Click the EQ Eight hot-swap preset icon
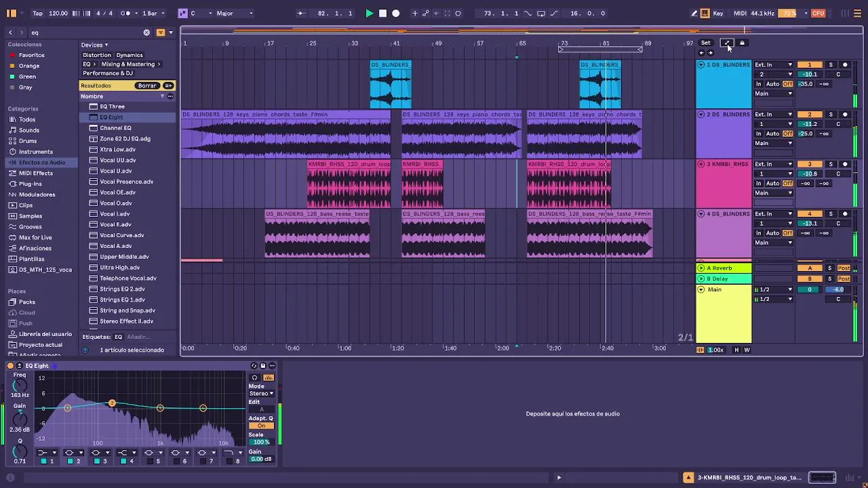The height and width of the screenshot is (488, 868). click(x=254, y=366)
